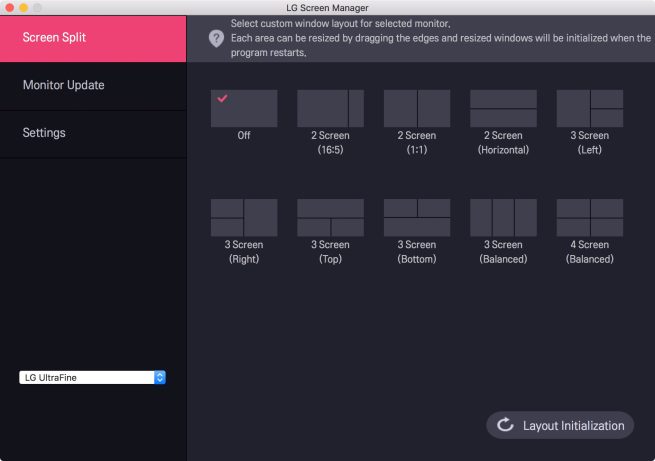
Task: Turn screen split Off
Action: (x=244, y=108)
